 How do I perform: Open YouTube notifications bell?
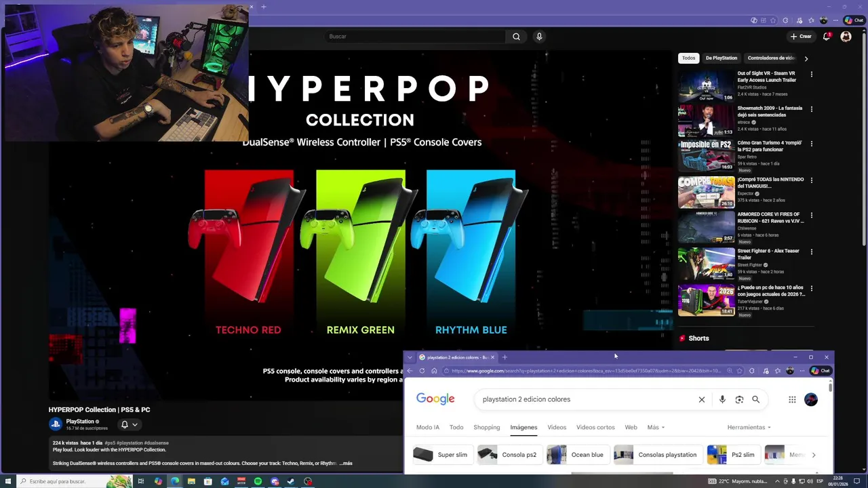tap(827, 37)
